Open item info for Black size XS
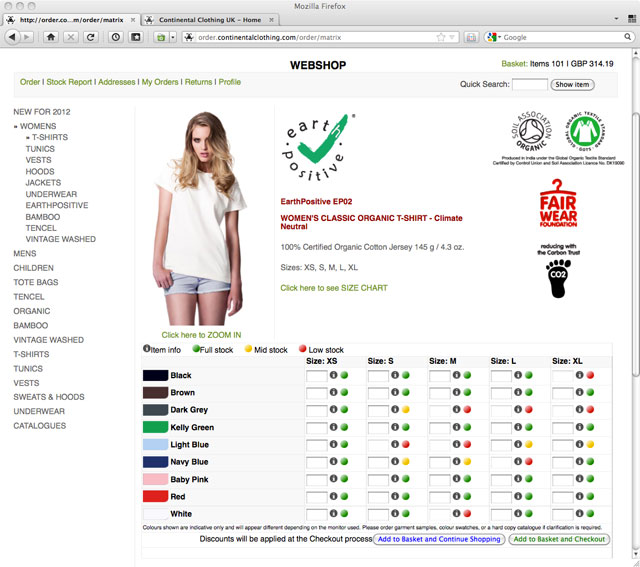640x567 pixels. [x=333, y=375]
